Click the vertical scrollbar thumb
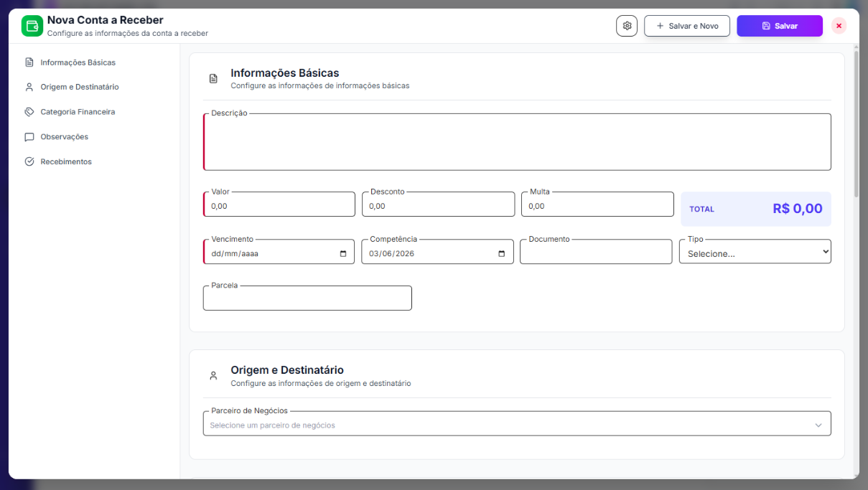The image size is (868, 490). pos(856,123)
